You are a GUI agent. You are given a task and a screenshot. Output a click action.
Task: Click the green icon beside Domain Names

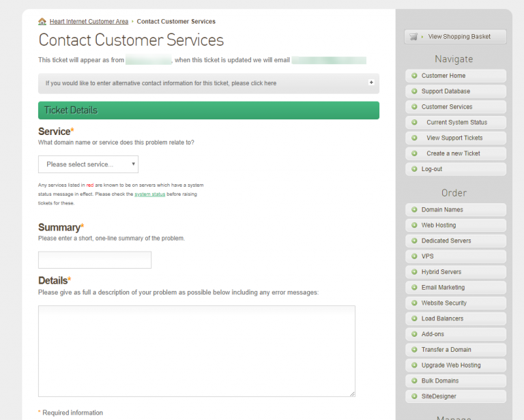(x=414, y=209)
